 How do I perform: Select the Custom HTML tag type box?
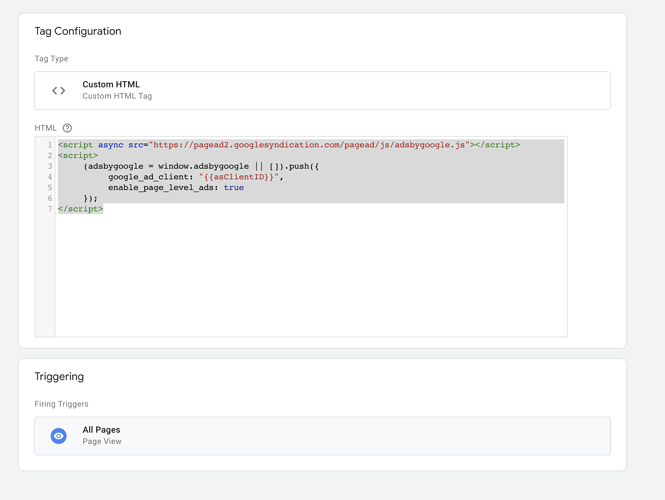point(322,90)
